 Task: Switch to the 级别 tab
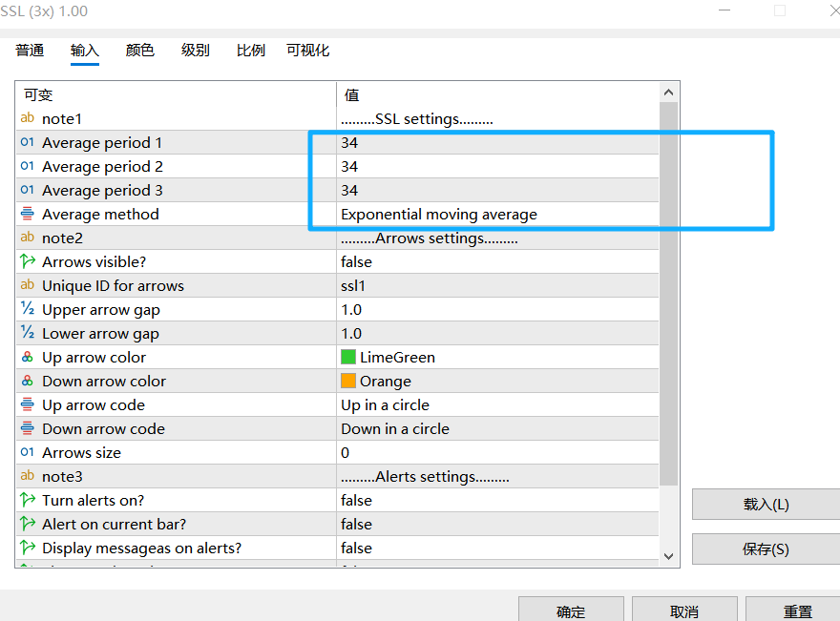195,51
